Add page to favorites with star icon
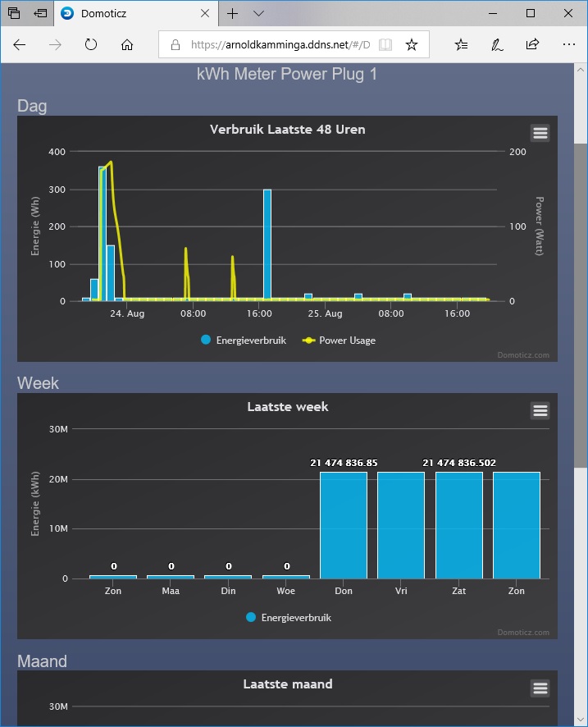The height and width of the screenshot is (727, 588). click(412, 44)
